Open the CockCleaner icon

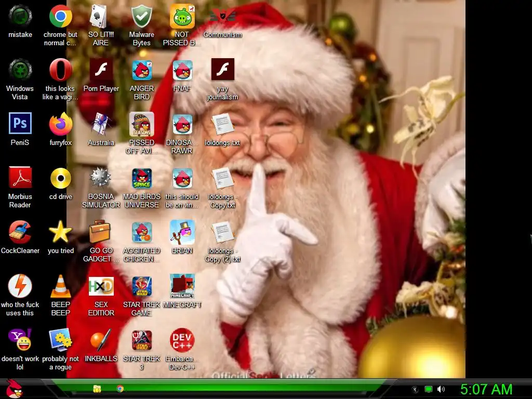[20, 232]
